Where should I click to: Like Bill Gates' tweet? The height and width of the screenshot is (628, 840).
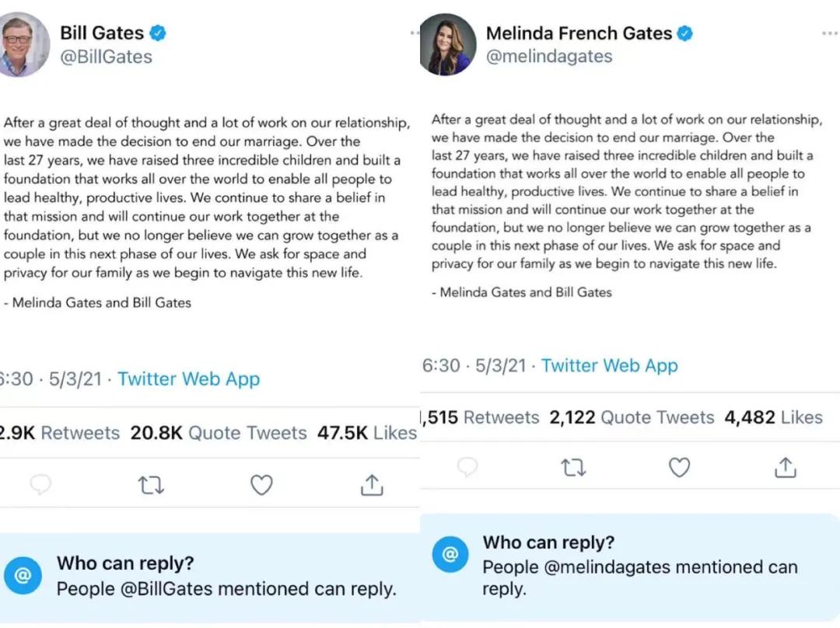point(261,485)
